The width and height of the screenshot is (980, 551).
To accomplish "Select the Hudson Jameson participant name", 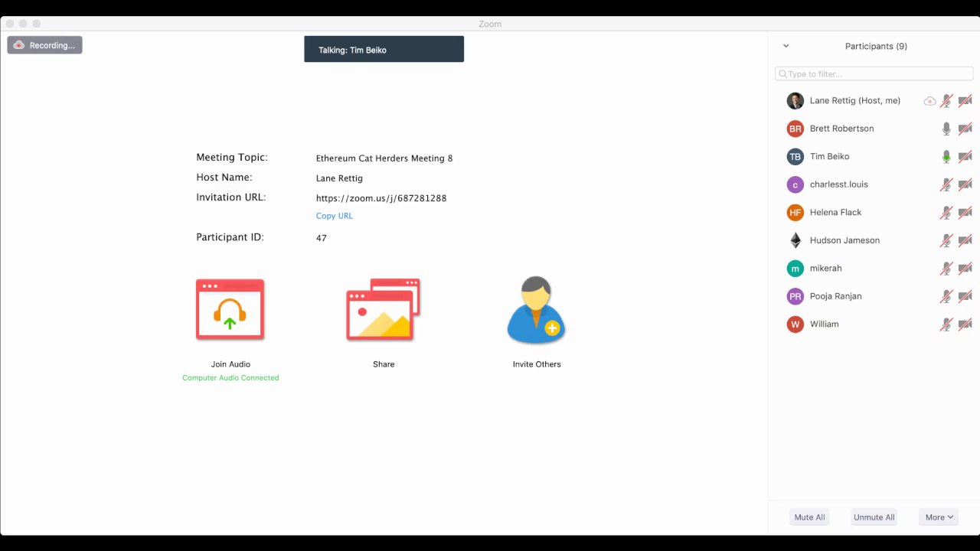I will point(844,240).
